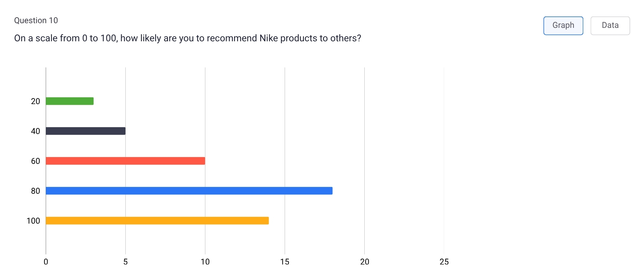The image size is (644, 280).
Task: Select the dark navy bar for score 40
Action: (x=86, y=131)
